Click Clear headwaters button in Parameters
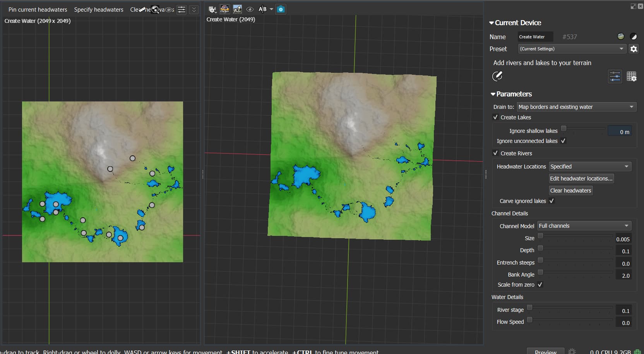The image size is (644, 354). [x=571, y=191]
